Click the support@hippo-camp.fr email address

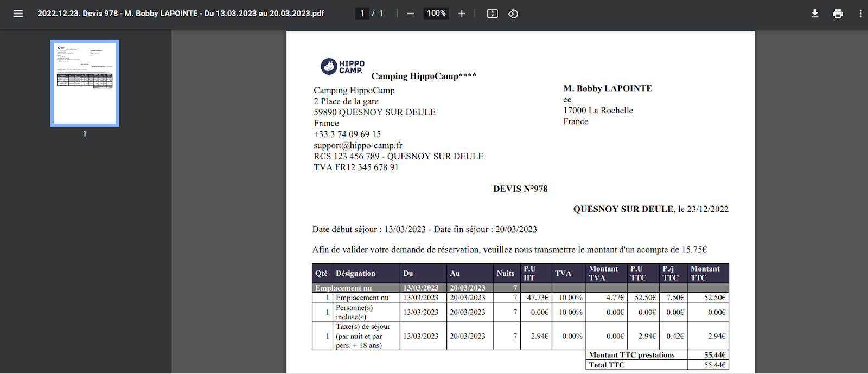pos(358,145)
